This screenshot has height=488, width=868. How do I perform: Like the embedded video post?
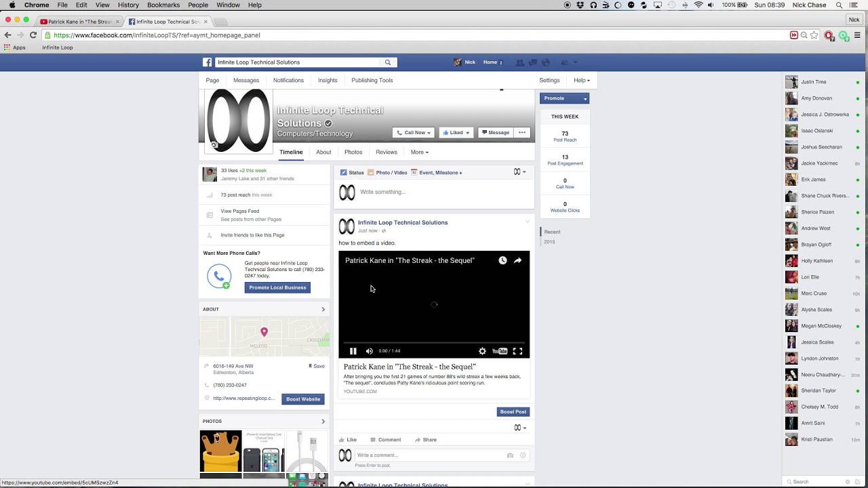point(348,440)
